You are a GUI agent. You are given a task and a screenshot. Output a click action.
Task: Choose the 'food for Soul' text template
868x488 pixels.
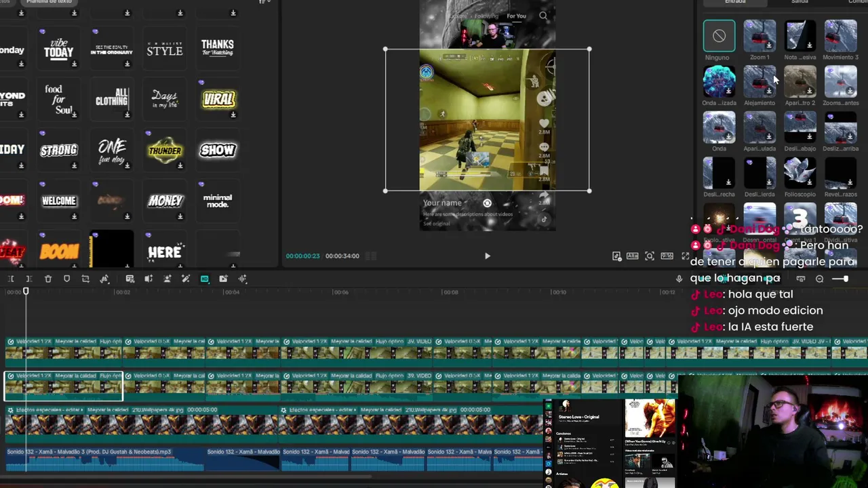pos(59,99)
